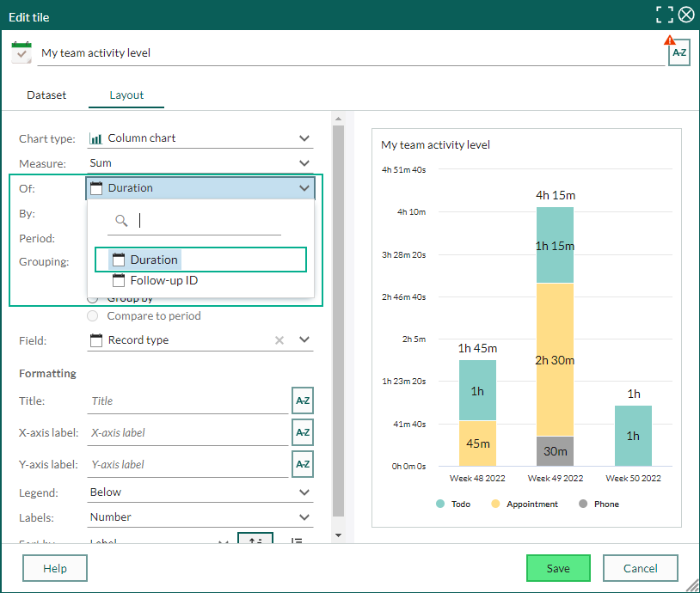This screenshot has height=593, width=700.
Task: Choose Follow-up ID from the dropdown list
Action: click(164, 281)
